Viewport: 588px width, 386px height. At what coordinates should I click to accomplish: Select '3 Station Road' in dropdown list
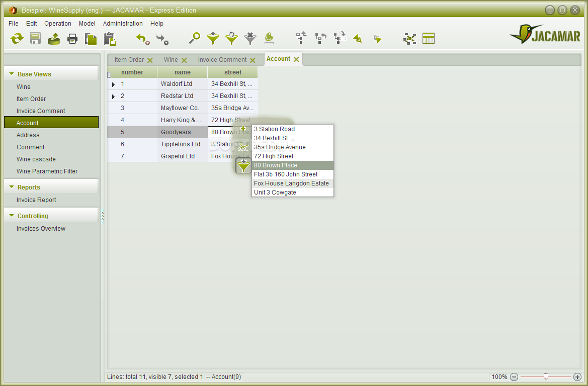tap(293, 129)
